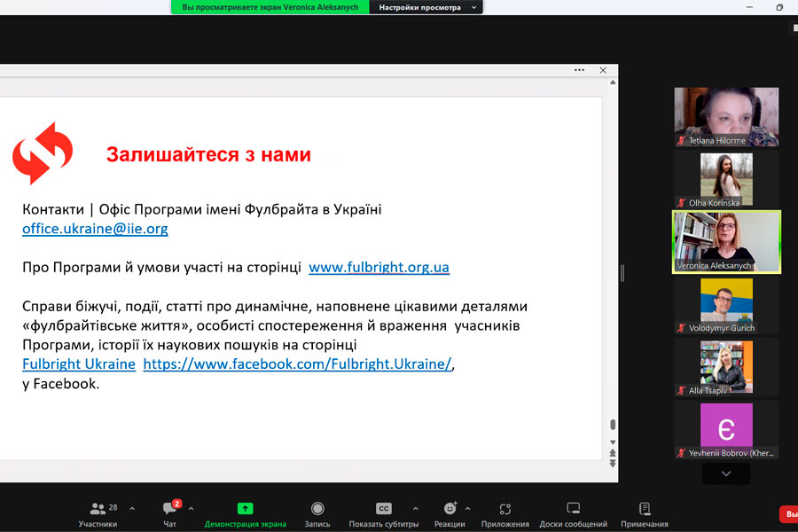This screenshot has width=798, height=532.
Task: Expand the Reactions options caret
Action: click(x=467, y=509)
